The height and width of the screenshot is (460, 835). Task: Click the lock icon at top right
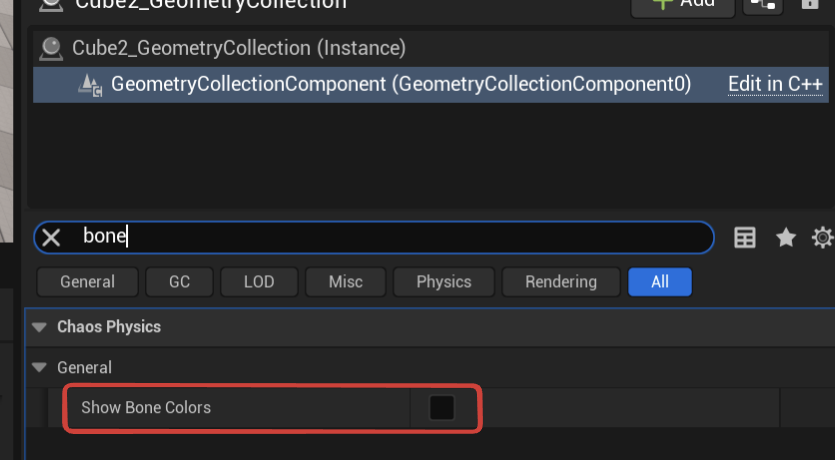pos(810,4)
